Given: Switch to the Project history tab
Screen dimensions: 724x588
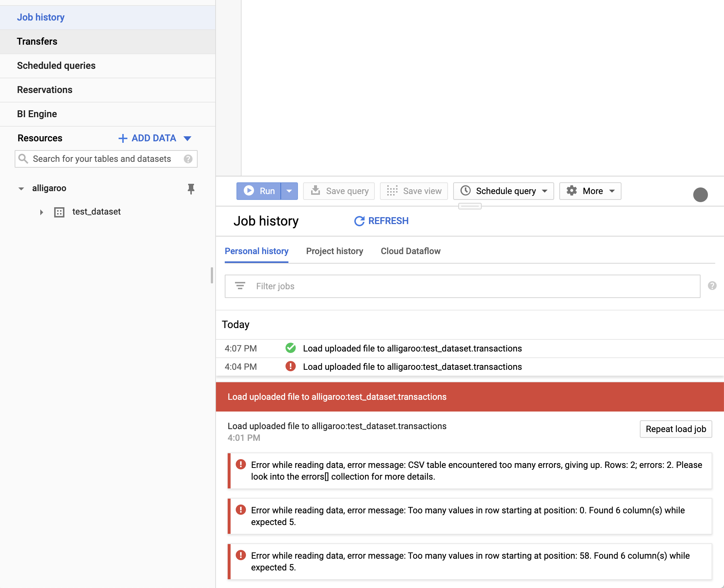Looking at the screenshot, I should pyautogui.click(x=335, y=251).
